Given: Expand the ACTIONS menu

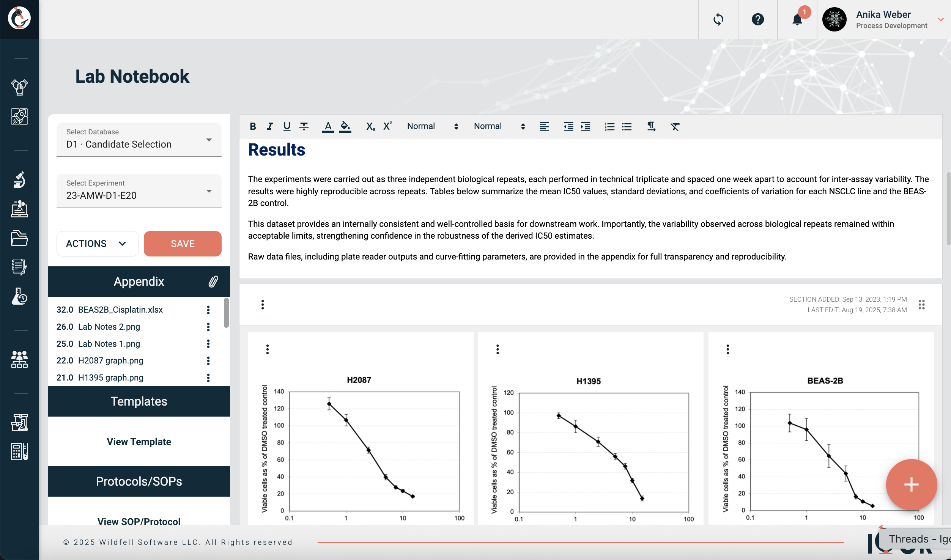Looking at the screenshot, I should (x=98, y=244).
